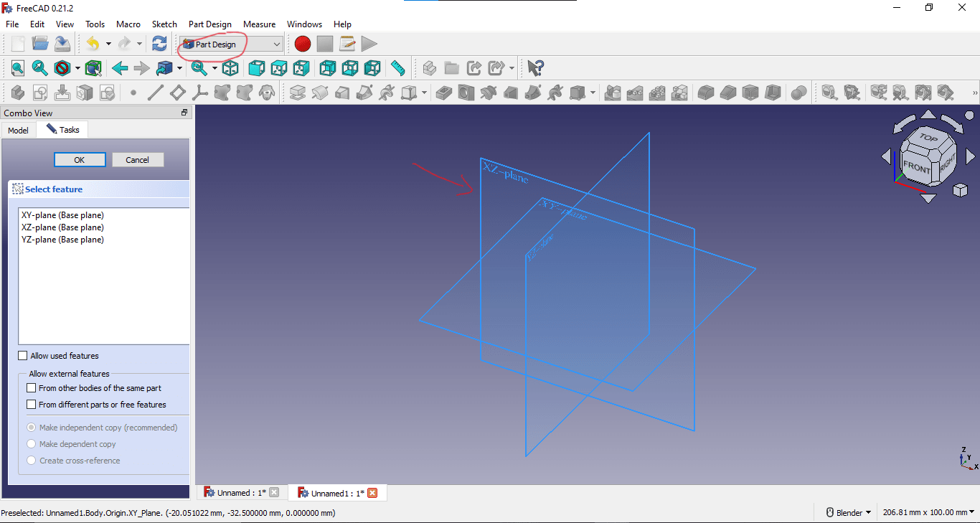Open the Part Design menu
The height and width of the screenshot is (523, 980).
point(210,24)
